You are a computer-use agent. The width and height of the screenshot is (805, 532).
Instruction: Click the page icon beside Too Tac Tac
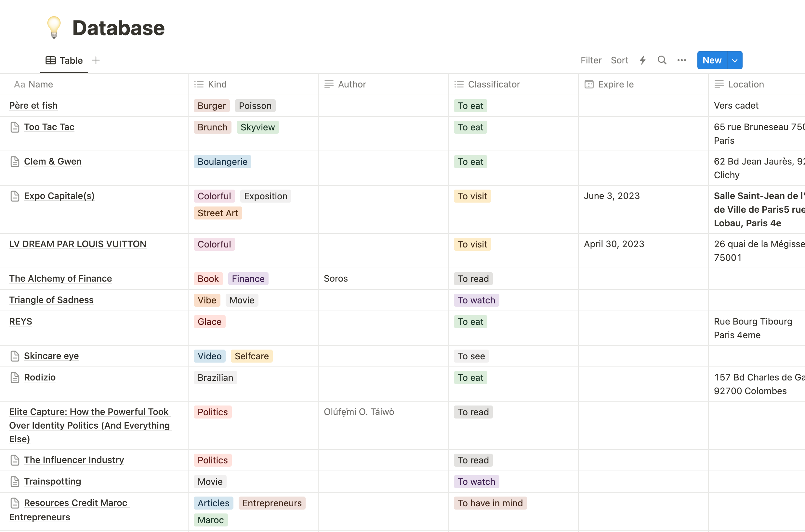15,127
